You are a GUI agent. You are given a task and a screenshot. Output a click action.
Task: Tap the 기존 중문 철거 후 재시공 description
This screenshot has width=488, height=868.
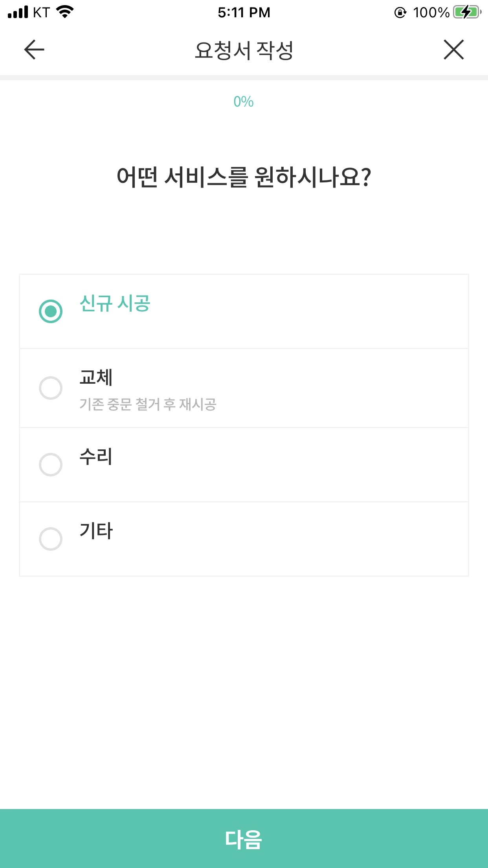(x=148, y=404)
